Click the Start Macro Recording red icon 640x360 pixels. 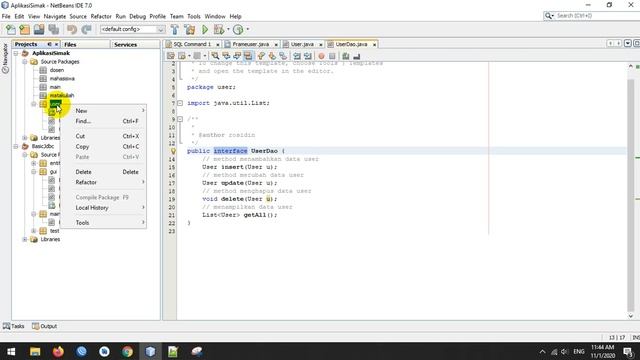pyautogui.click(x=321, y=56)
